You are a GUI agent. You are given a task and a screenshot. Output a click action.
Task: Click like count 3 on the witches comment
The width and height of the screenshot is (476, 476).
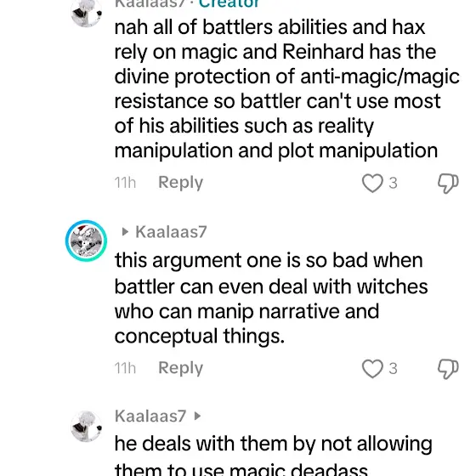(393, 369)
